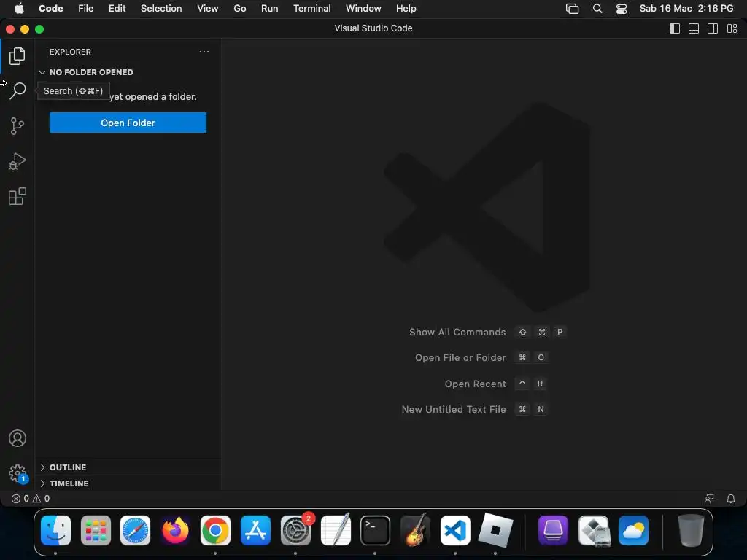
Task: Click the feedback icon in status bar
Action: pos(709,499)
